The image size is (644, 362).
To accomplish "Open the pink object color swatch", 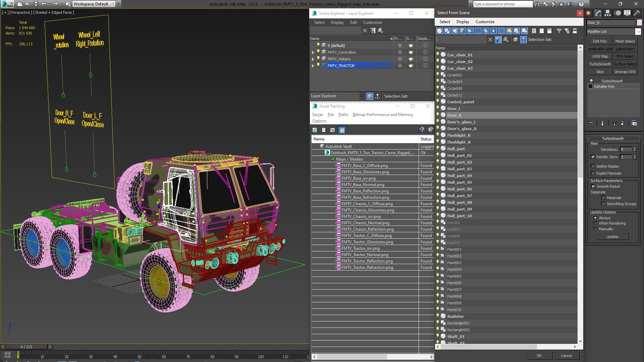I will (x=639, y=23).
